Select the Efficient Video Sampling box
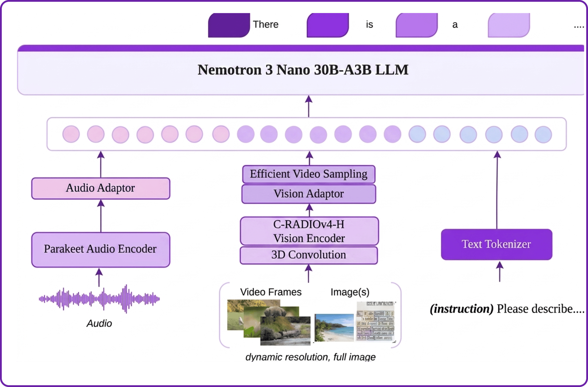The height and width of the screenshot is (387, 588). click(x=309, y=174)
